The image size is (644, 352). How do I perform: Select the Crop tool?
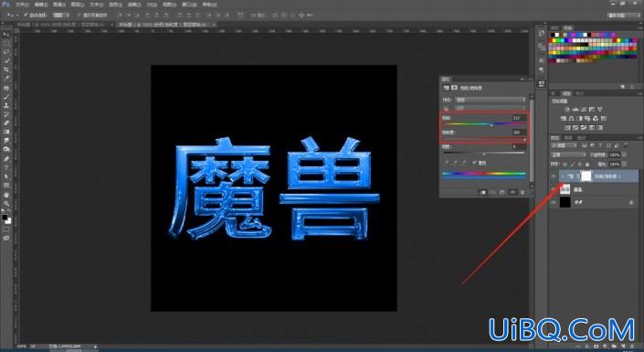5,69
